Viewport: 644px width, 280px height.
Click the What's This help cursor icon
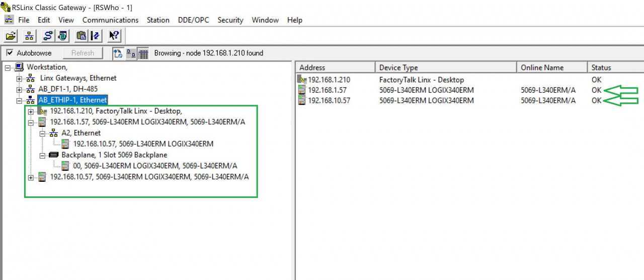114,36
